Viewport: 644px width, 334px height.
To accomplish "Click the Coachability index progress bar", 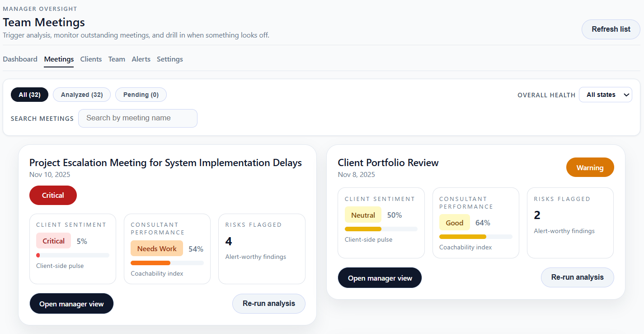I will point(167,262).
